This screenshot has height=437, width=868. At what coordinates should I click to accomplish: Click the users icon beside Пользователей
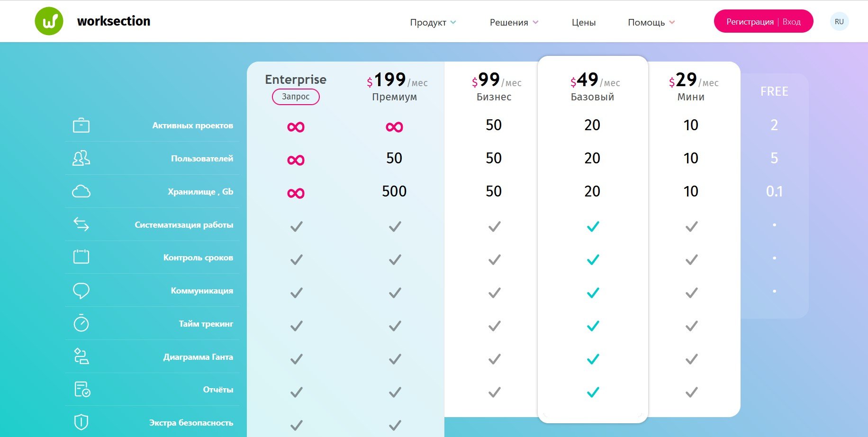[x=81, y=158]
